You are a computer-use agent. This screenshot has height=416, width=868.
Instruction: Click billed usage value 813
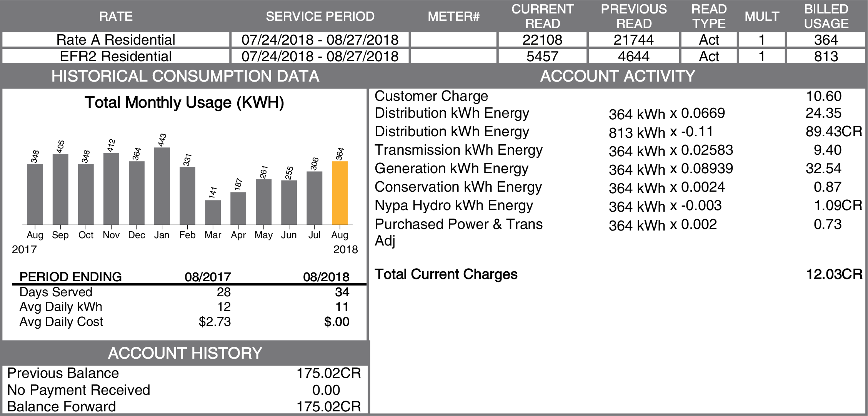(x=826, y=56)
